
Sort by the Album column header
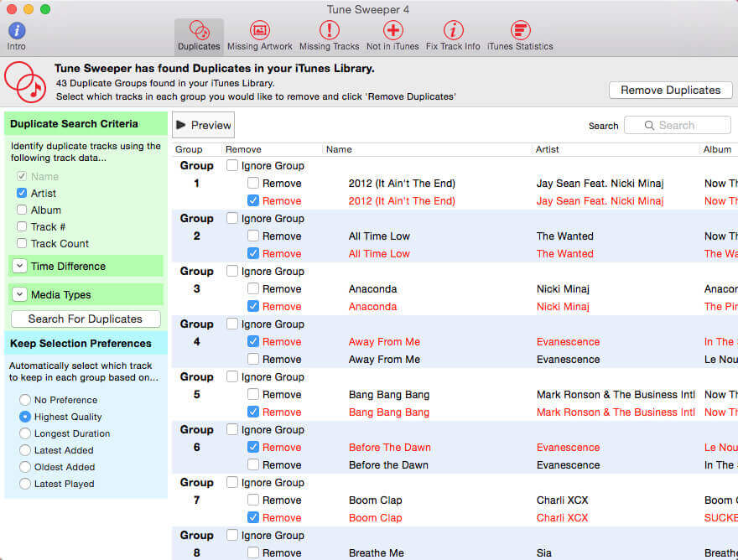pyautogui.click(x=717, y=149)
